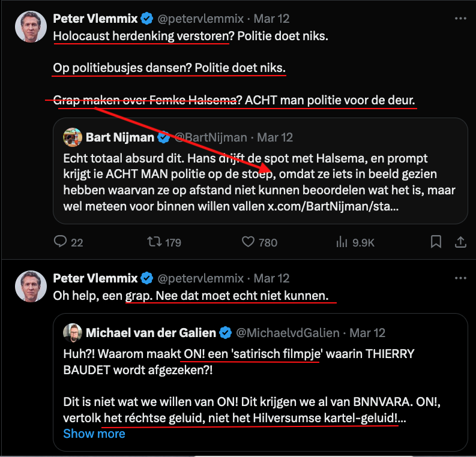Reply to the first Peter Vlemmix tweet
Image resolution: width=476 pixels, height=457 pixels.
pyautogui.click(x=60, y=242)
